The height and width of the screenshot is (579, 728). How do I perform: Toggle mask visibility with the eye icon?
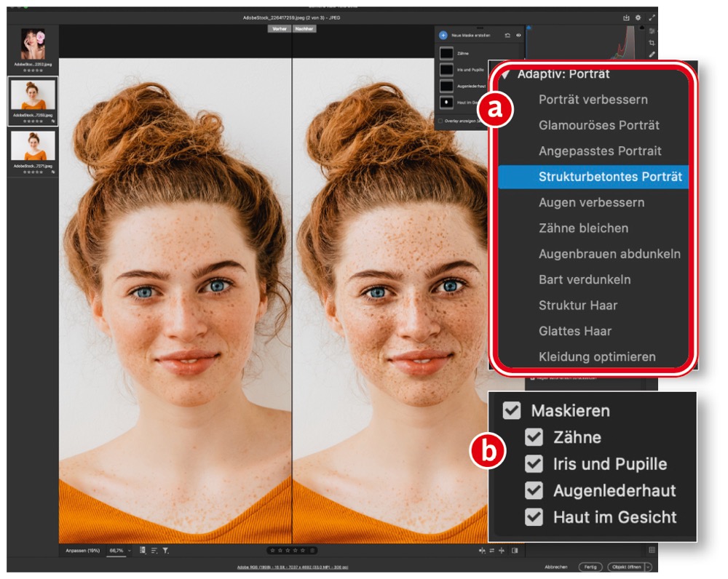tap(519, 35)
